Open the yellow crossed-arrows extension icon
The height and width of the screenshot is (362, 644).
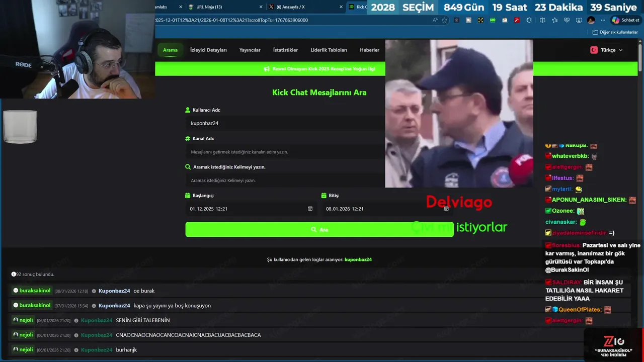480,20
